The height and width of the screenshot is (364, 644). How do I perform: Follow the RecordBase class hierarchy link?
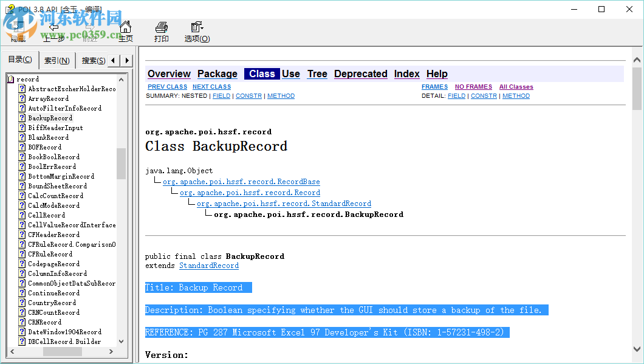click(241, 182)
